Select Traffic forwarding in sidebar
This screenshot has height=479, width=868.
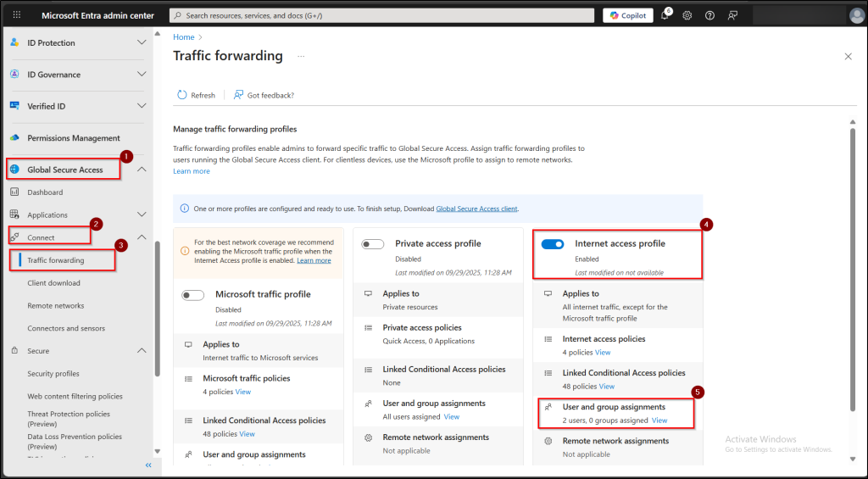56,260
